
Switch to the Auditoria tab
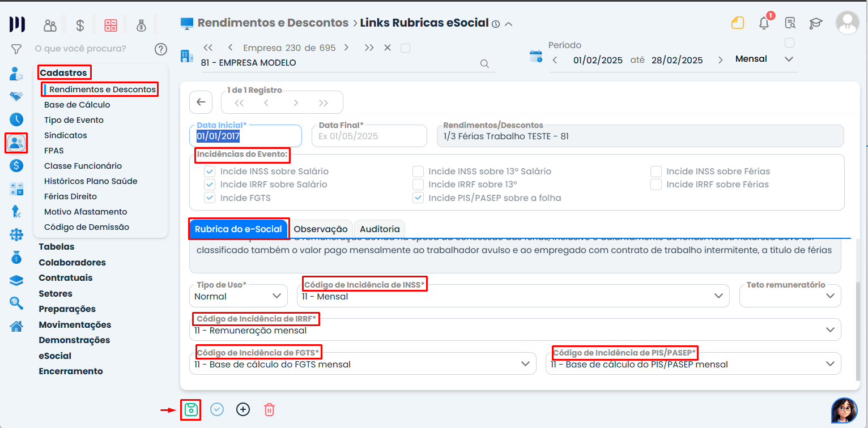click(380, 229)
